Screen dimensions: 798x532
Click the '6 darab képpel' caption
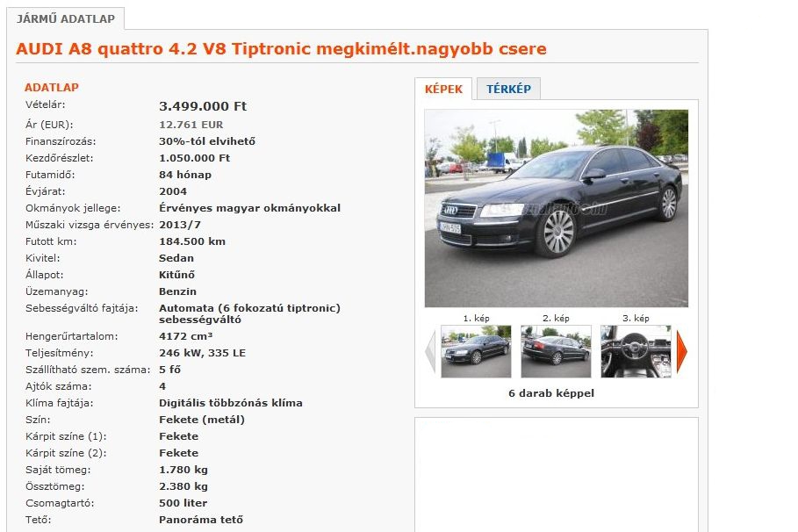point(551,393)
